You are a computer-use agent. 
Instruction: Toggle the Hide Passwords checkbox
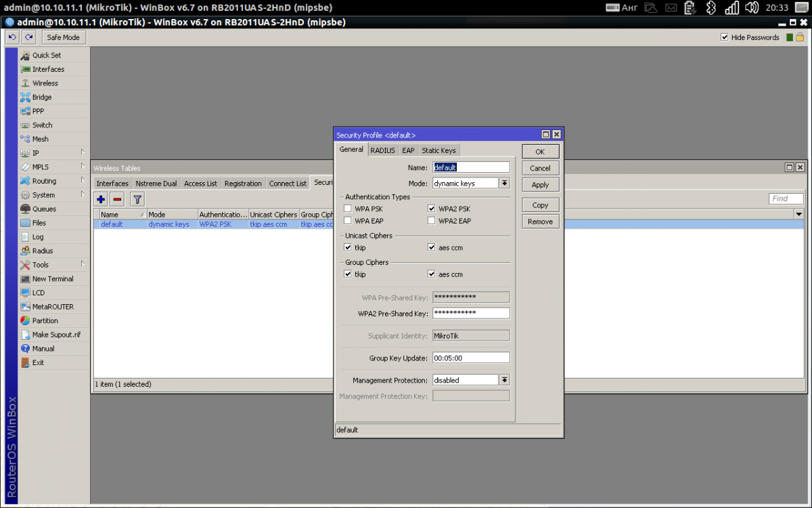725,37
